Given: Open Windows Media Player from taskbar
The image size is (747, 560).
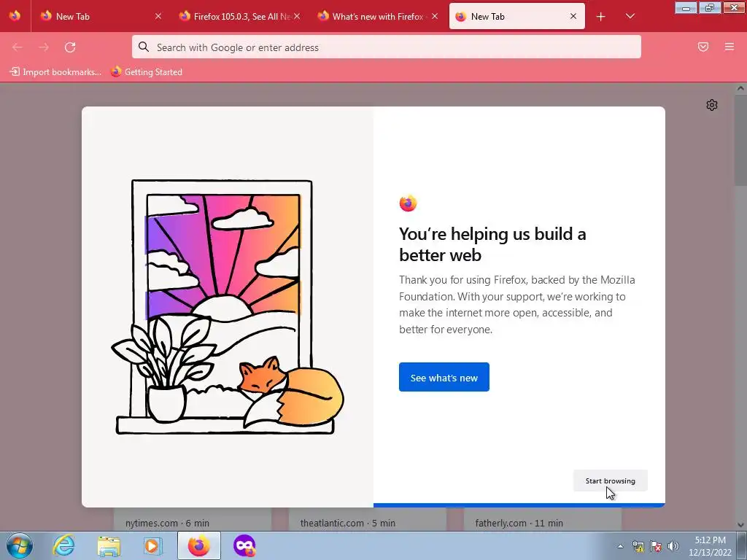Looking at the screenshot, I should click(x=153, y=545).
